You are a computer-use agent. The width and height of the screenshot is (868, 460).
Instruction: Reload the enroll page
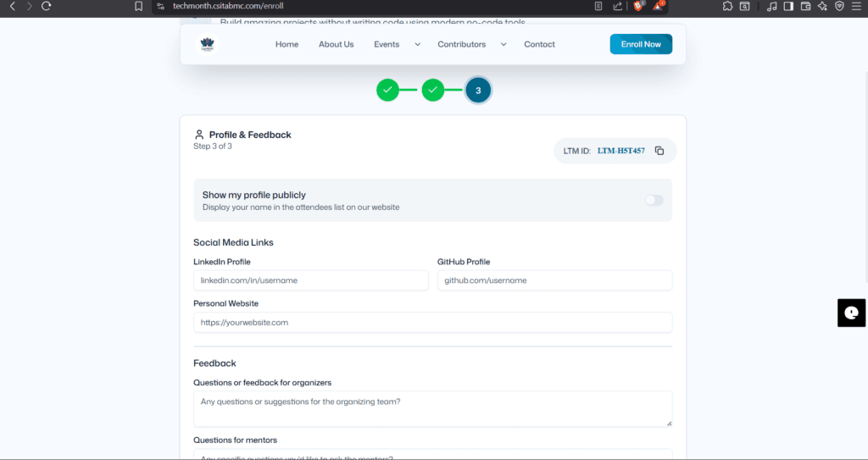(x=46, y=6)
